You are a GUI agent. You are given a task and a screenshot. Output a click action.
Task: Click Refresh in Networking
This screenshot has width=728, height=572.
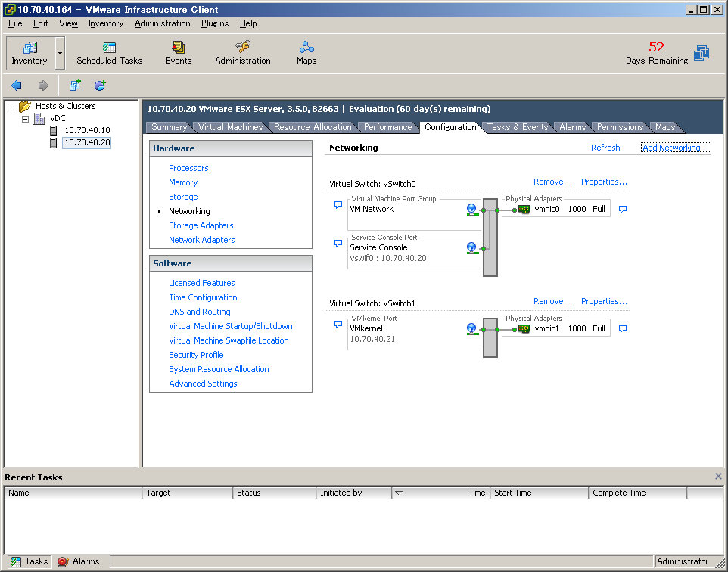(605, 148)
